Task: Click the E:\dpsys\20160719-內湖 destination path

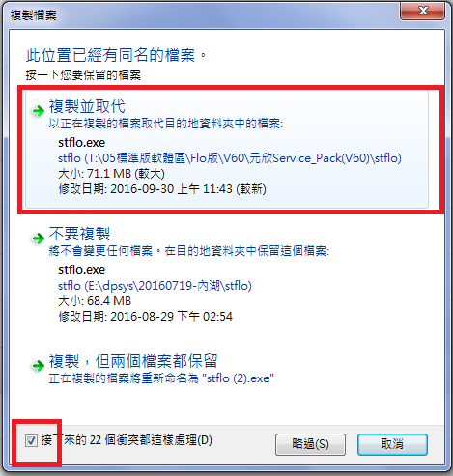Action: (x=155, y=286)
